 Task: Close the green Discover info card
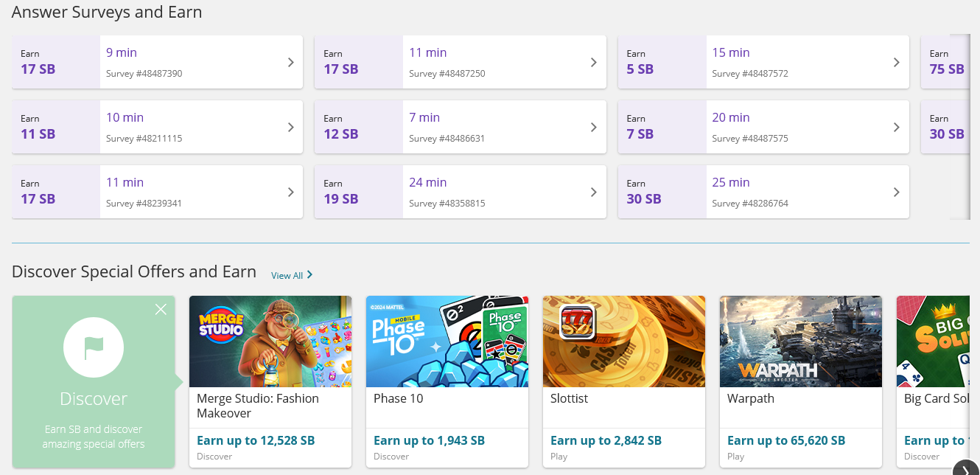pyautogui.click(x=161, y=310)
